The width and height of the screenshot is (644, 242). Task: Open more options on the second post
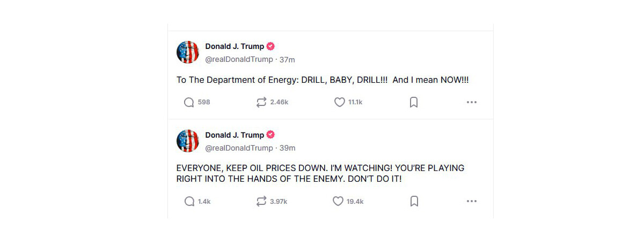coord(472,201)
